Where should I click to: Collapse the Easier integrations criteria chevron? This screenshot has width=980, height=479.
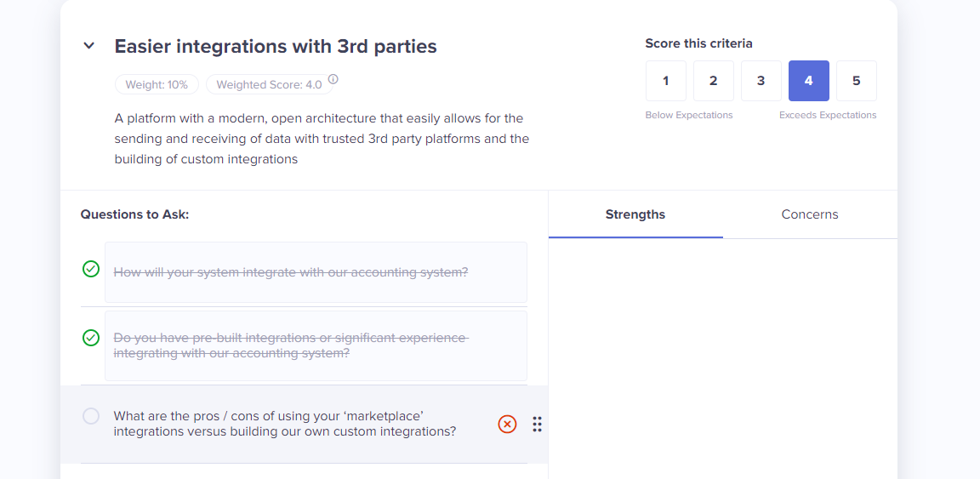point(88,46)
